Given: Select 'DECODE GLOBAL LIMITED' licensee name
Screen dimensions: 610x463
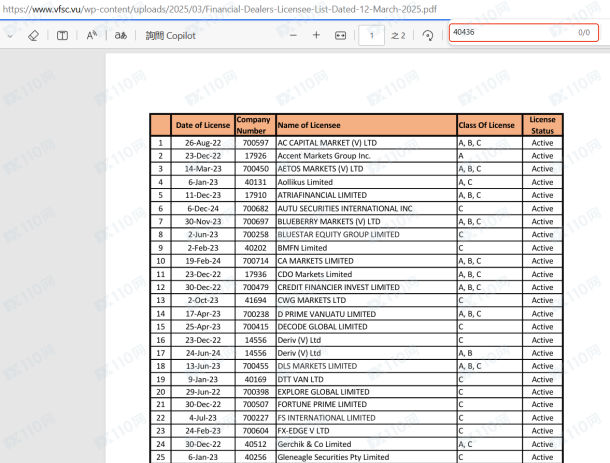Looking at the screenshot, I should 322,327.
